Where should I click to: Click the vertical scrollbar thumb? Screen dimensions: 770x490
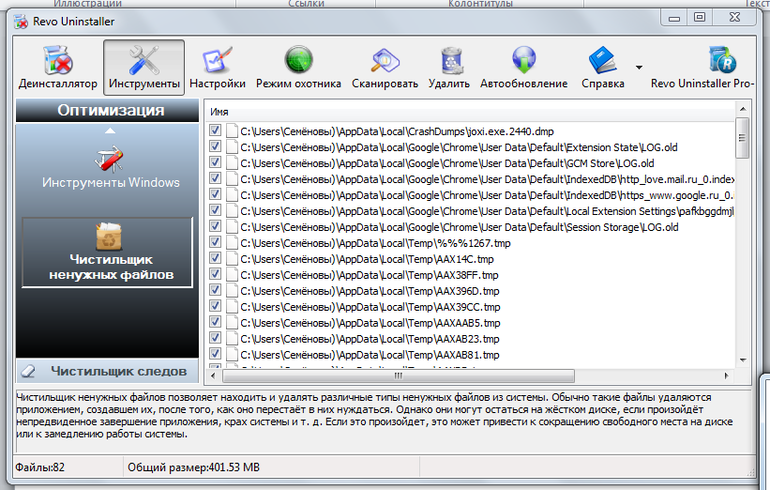pyautogui.click(x=742, y=138)
